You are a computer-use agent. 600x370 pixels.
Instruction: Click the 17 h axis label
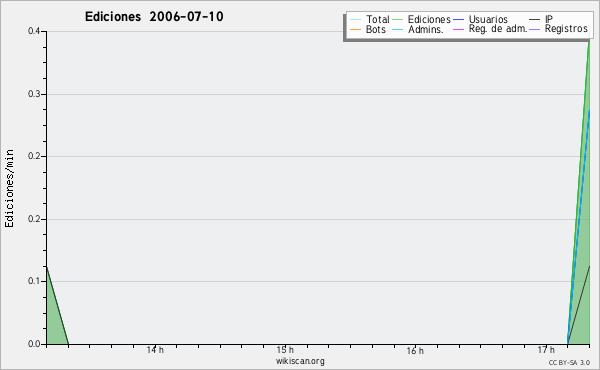pos(546,350)
